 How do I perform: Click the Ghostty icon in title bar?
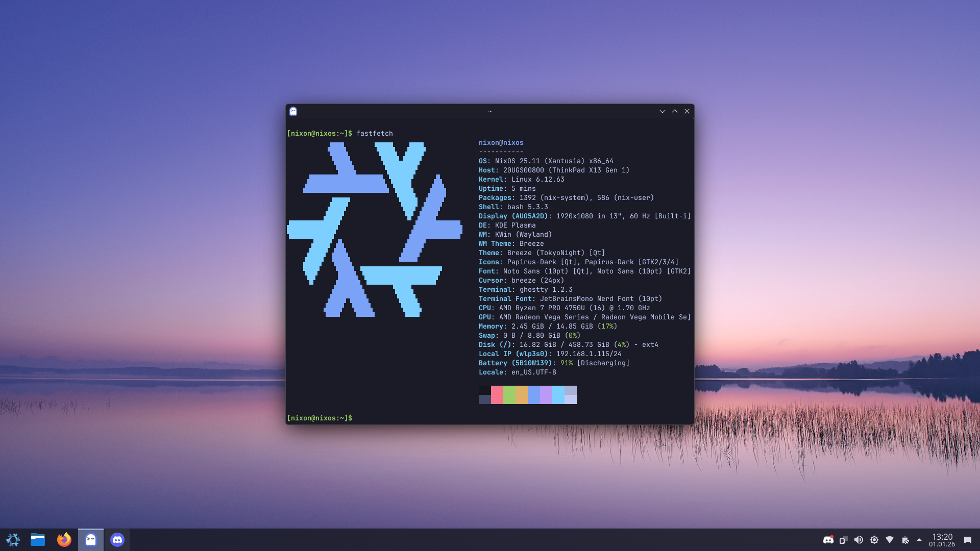pyautogui.click(x=293, y=111)
